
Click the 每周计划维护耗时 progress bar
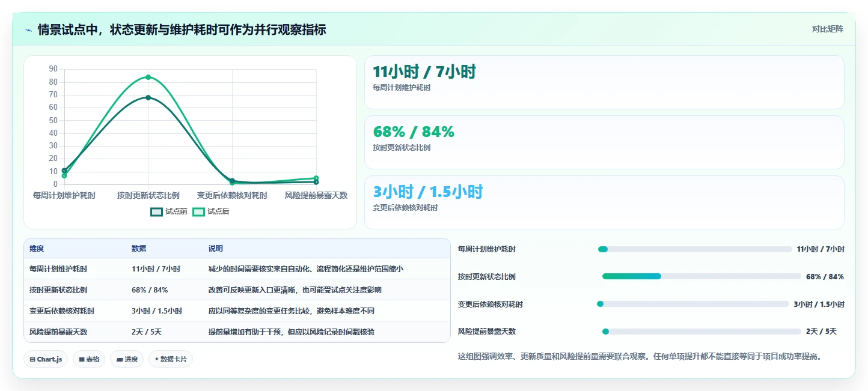695,249
